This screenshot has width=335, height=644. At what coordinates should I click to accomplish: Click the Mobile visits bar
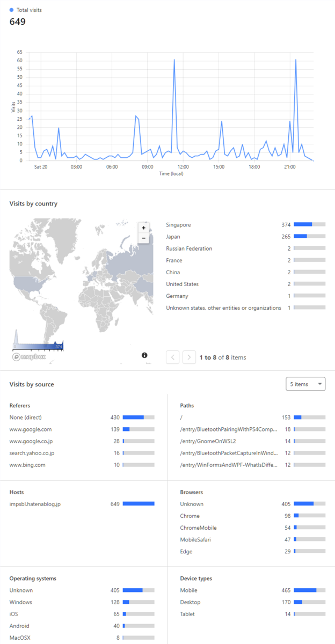(309, 590)
